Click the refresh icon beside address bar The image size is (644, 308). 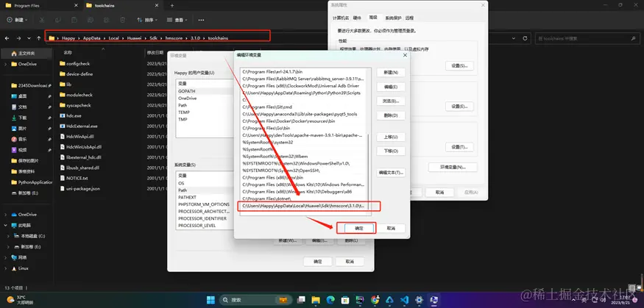(x=525, y=38)
